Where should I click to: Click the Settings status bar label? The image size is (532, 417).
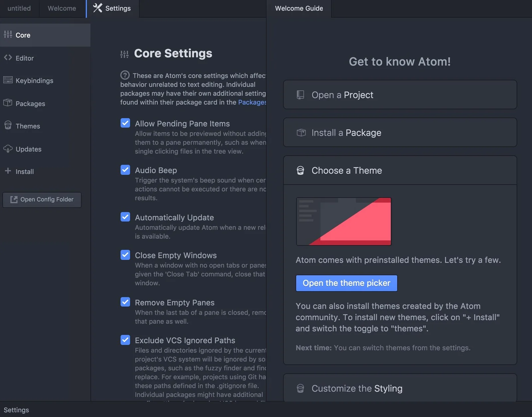[16, 410]
